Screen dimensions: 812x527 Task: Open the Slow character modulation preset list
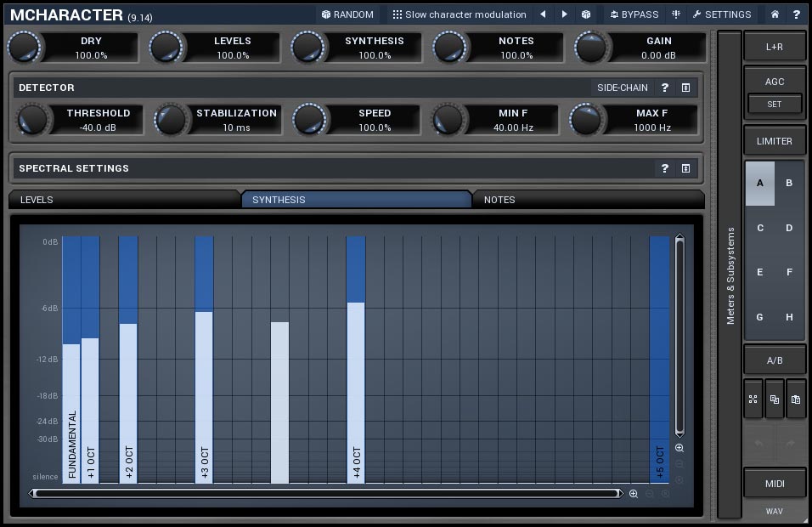(x=459, y=14)
